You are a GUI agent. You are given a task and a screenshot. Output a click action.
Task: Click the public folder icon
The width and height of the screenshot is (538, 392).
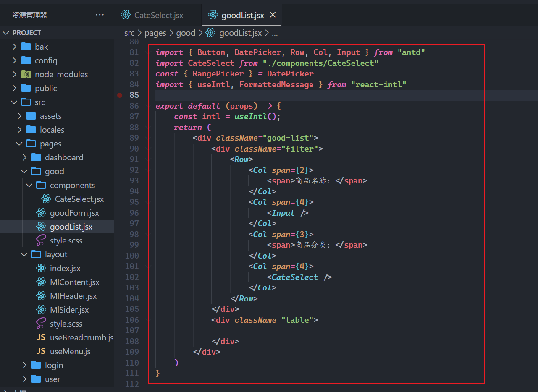tap(26, 88)
